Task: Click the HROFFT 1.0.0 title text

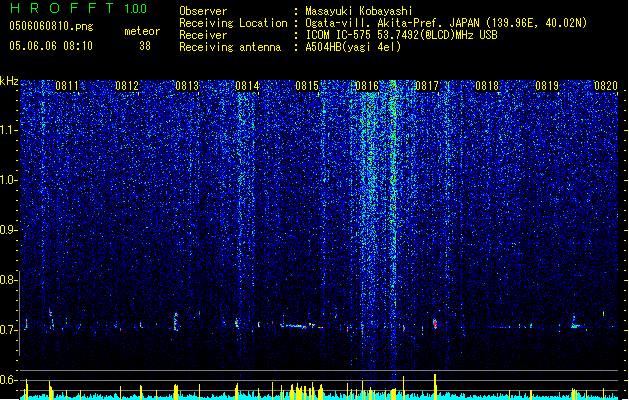Action: 78,8
